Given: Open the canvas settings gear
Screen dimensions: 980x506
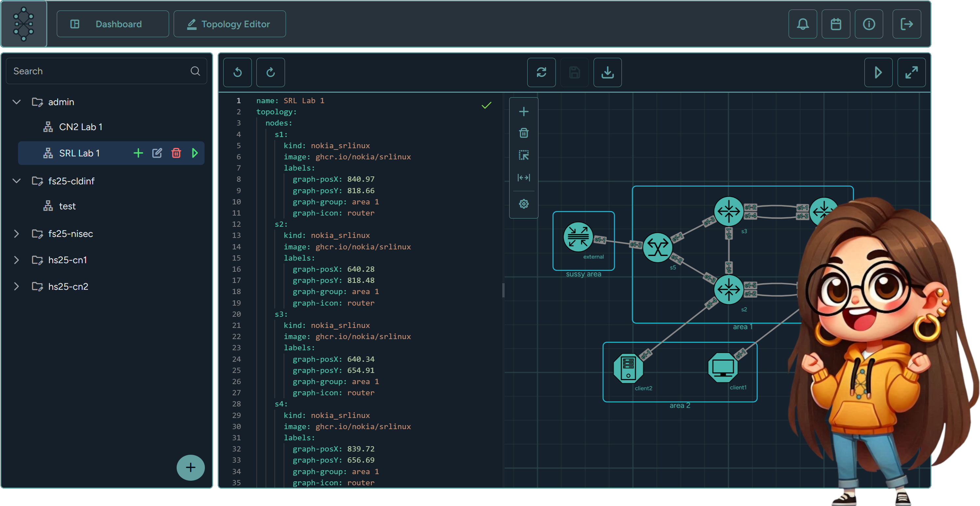Looking at the screenshot, I should (x=524, y=204).
